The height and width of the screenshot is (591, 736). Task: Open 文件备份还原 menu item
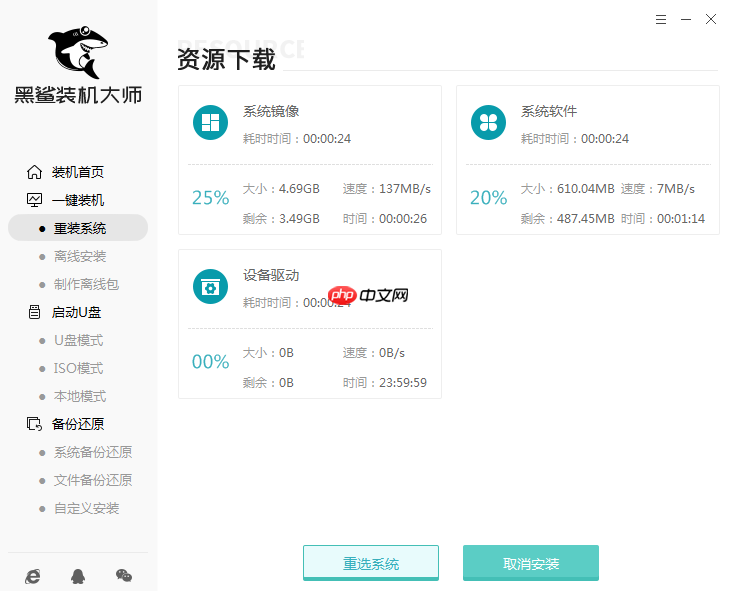93,480
